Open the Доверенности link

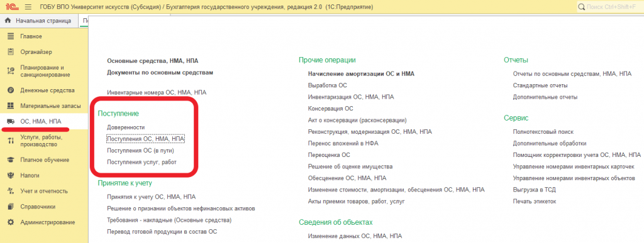pos(126,127)
